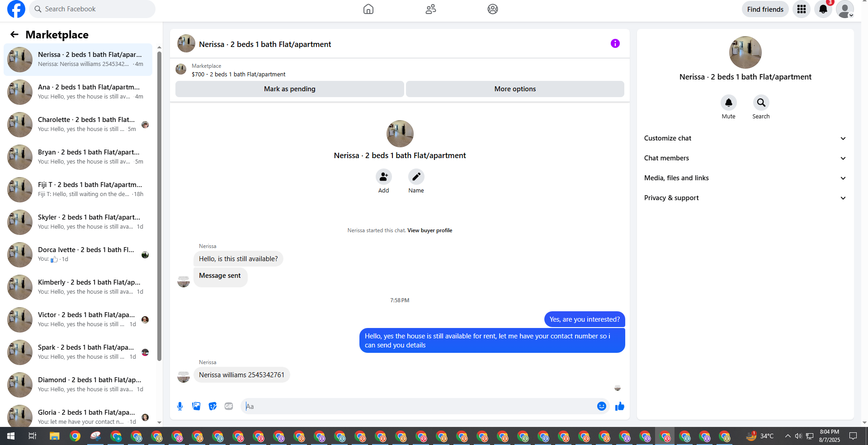Click the Facebook logo
Image resolution: width=868 pixels, height=445 pixels.
[16, 9]
